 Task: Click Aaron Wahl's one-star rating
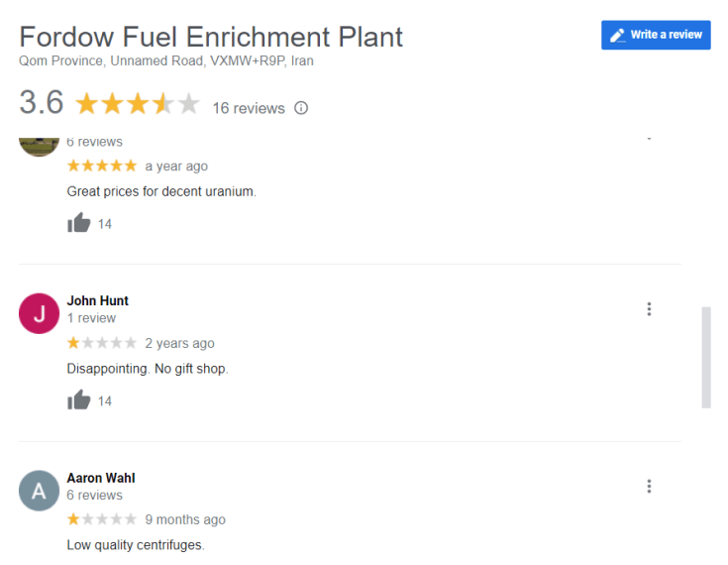(x=102, y=519)
